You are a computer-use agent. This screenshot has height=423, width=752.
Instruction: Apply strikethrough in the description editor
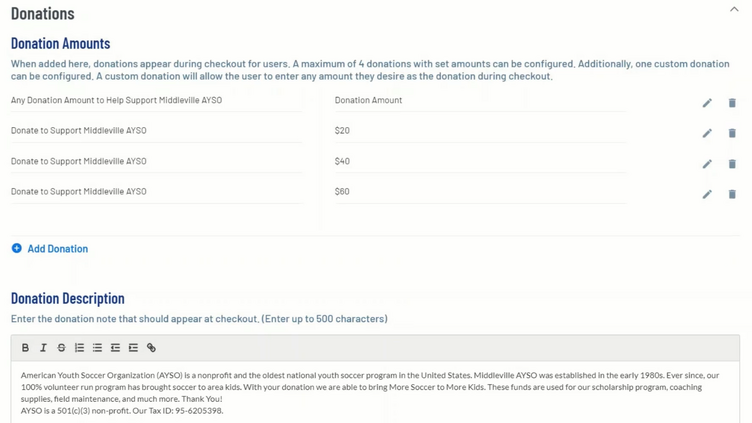click(x=61, y=348)
